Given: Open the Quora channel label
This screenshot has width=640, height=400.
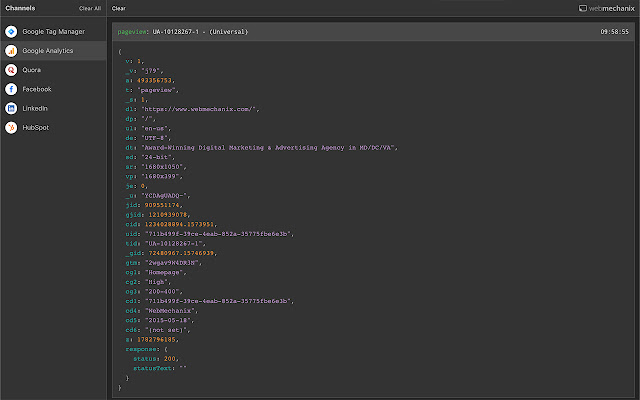Looking at the screenshot, I should (x=31, y=70).
